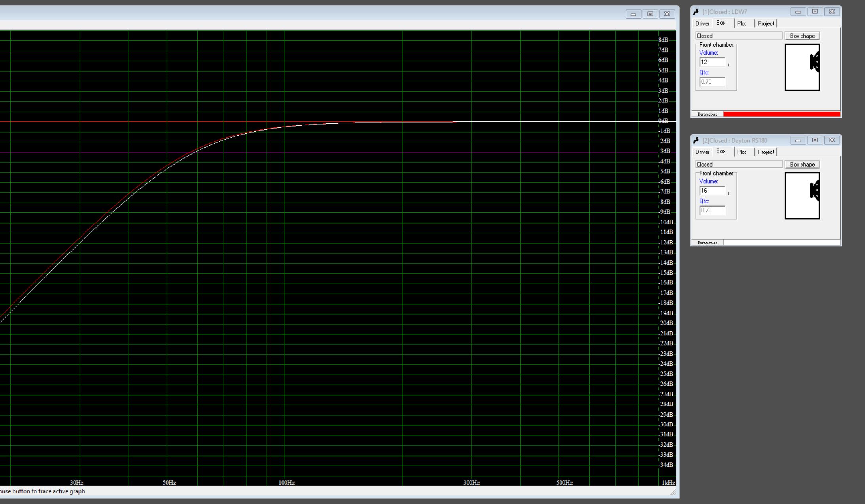Click 50Hz label on frequency axis
This screenshot has width=865, height=504.
point(169,483)
